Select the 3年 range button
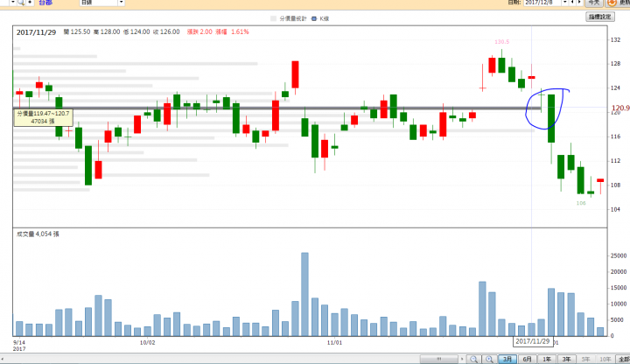630x364 pixels. pos(566,359)
